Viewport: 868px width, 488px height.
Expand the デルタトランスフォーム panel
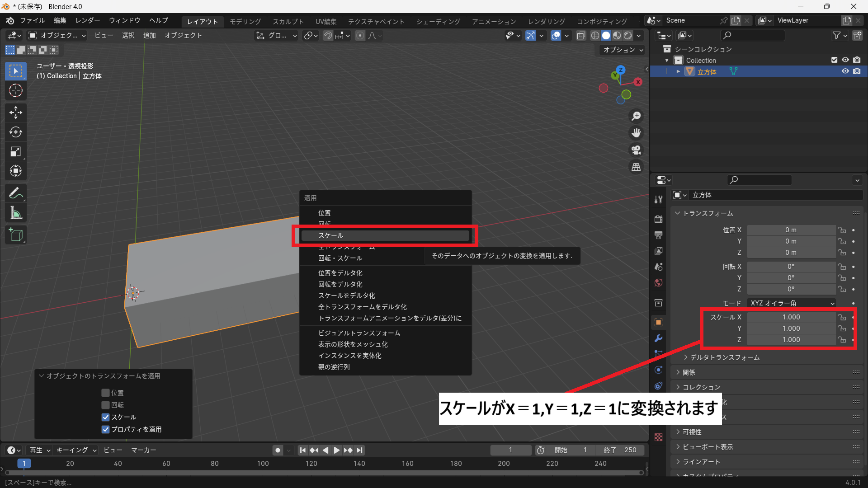coord(725,357)
